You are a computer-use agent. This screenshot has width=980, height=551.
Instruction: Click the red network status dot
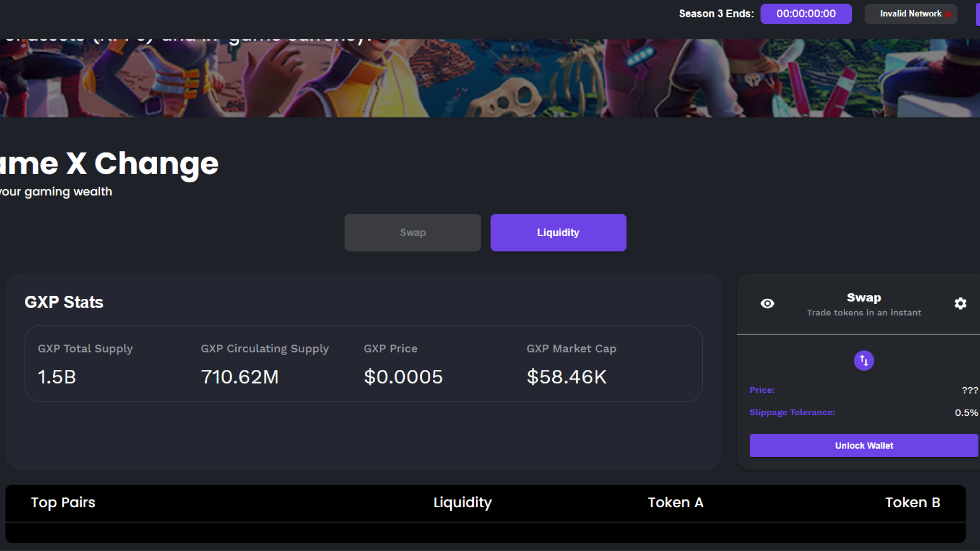coord(948,14)
